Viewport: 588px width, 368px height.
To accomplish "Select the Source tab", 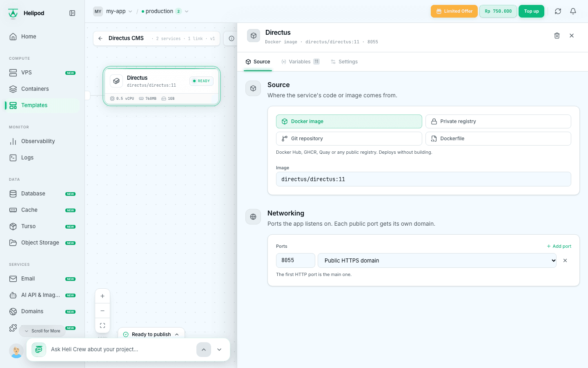I will click(x=258, y=62).
